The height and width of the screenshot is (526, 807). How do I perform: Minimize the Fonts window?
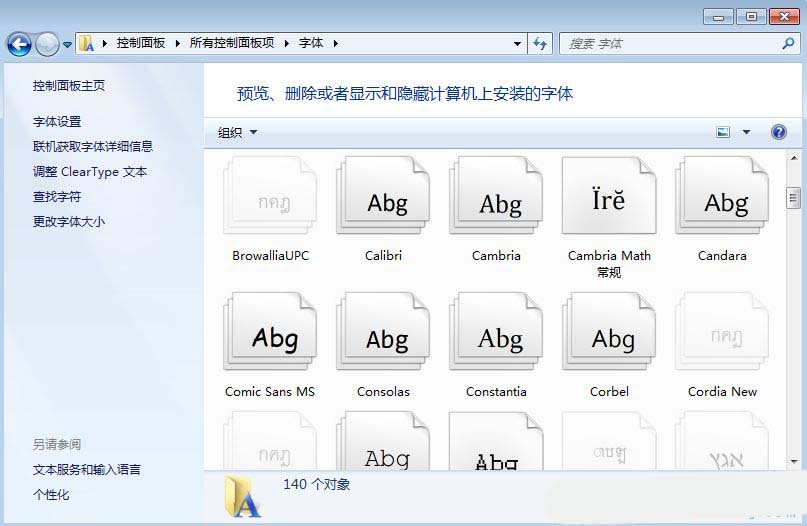point(718,16)
